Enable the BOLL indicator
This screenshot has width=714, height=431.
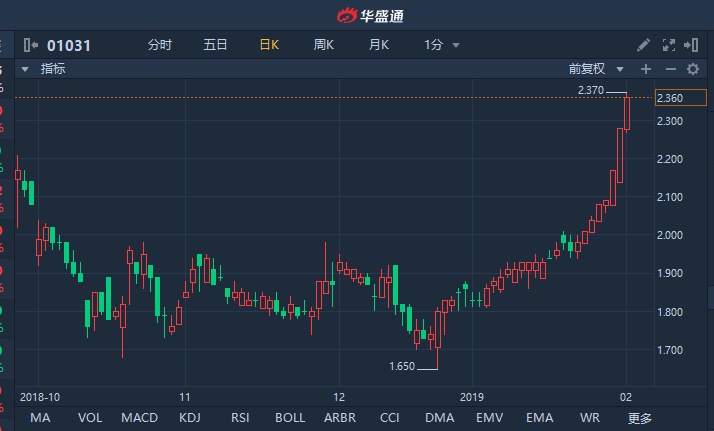(x=290, y=418)
